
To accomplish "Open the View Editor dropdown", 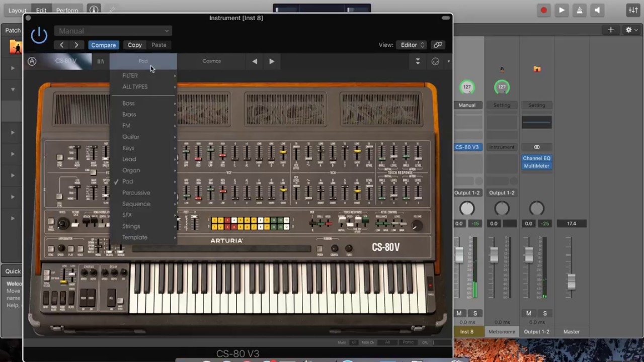I will coord(412,45).
